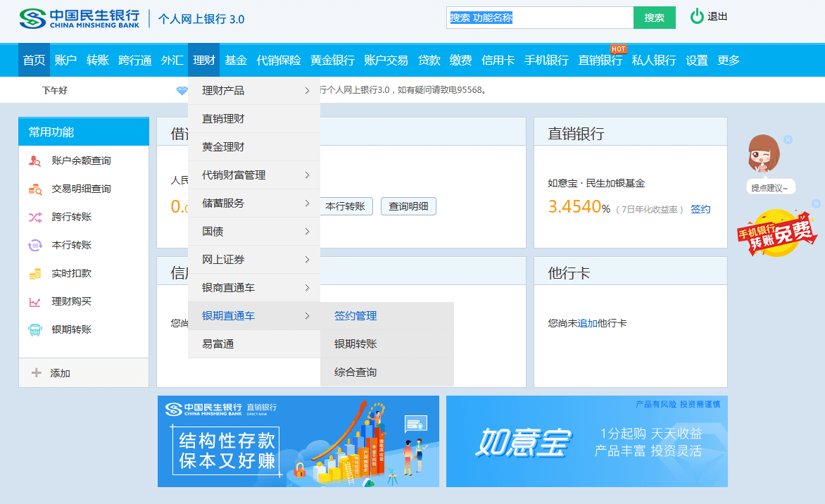Open the 贷款 navigation tab
825x504 pixels.
coord(429,61)
